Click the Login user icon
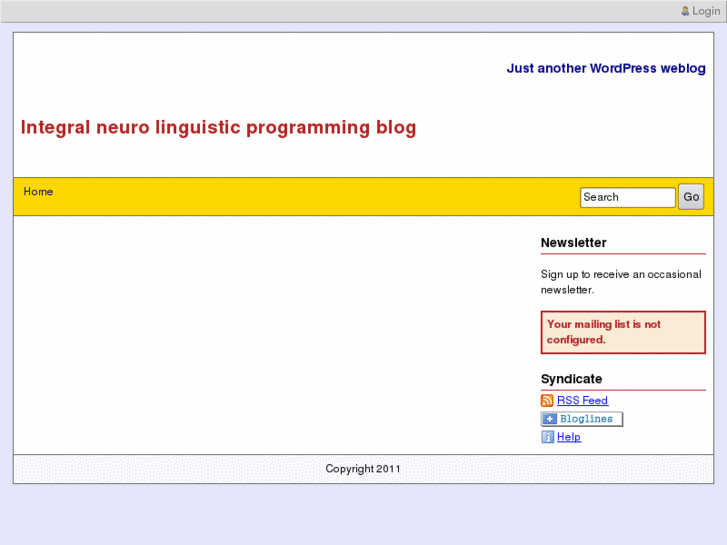 [685, 11]
